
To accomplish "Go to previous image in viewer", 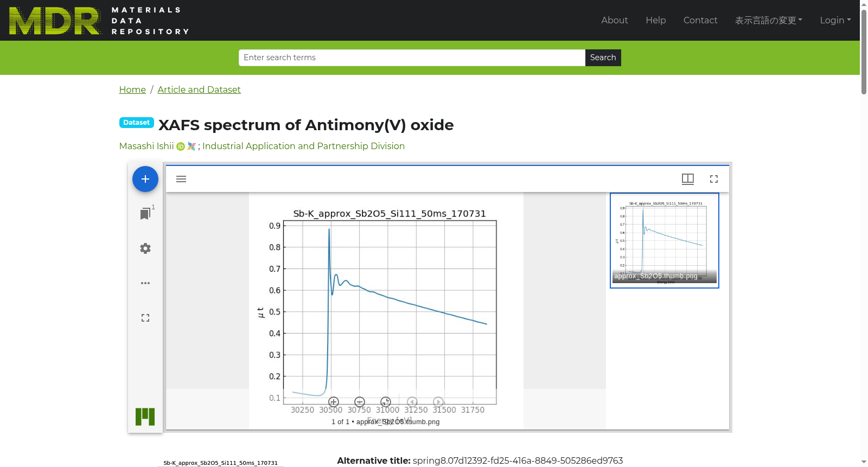I will tap(412, 402).
